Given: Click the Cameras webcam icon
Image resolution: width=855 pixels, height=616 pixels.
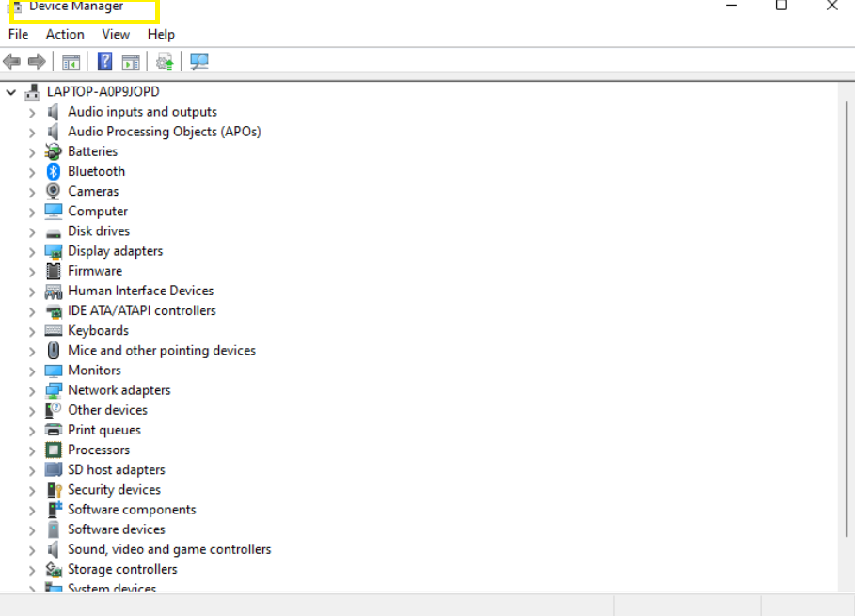Looking at the screenshot, I should tap(53, 191).
